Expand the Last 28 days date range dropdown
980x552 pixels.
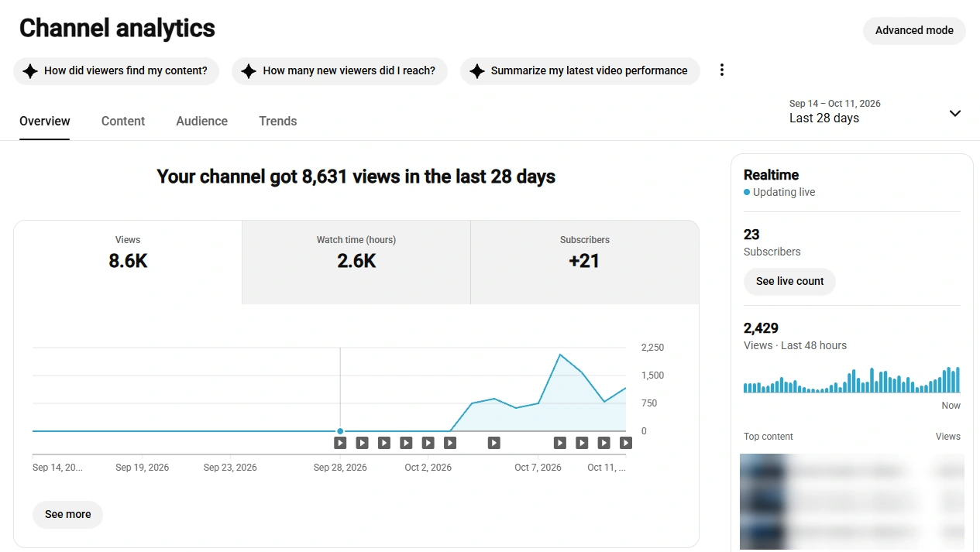(875, 112)
